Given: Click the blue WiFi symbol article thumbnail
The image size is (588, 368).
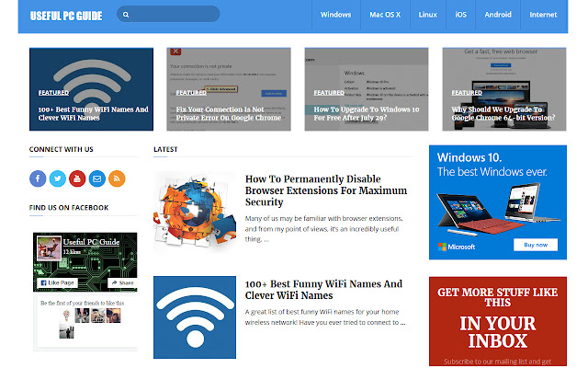Looking at the screenshot, I should [195, 317].
